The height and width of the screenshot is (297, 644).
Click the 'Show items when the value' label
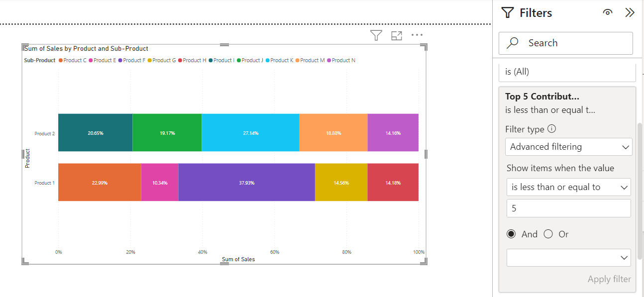click(x=560, y=168)
